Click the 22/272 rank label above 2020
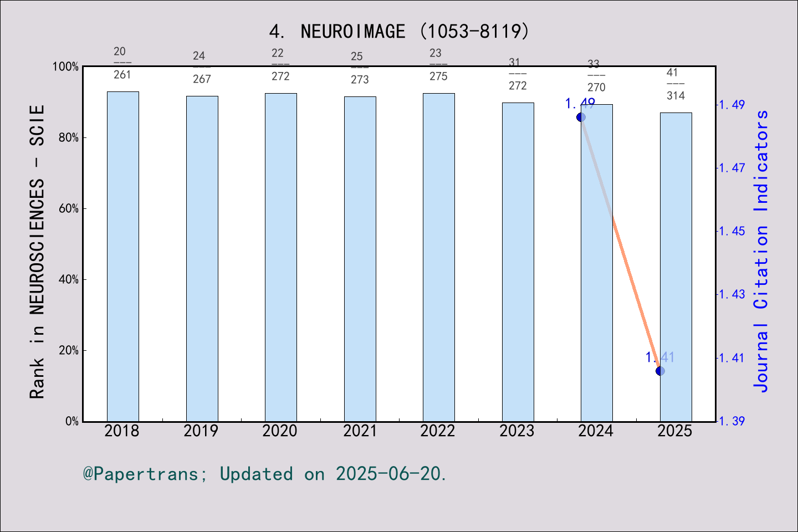The height and width of the screenshot is (532, 798). click(x=280, y=64)
